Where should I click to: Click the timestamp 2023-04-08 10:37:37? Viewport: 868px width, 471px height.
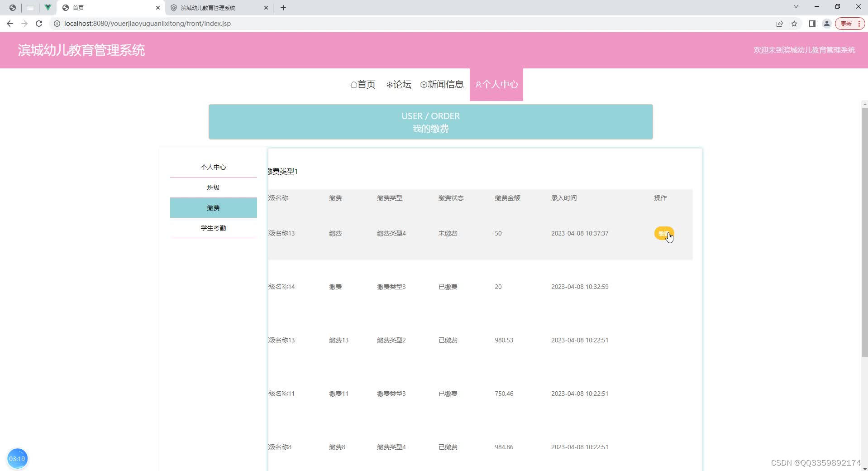(580, 233)
